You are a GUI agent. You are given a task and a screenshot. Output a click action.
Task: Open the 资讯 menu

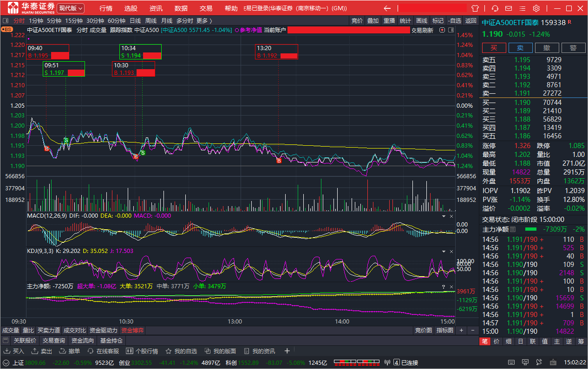click(156, 8)
